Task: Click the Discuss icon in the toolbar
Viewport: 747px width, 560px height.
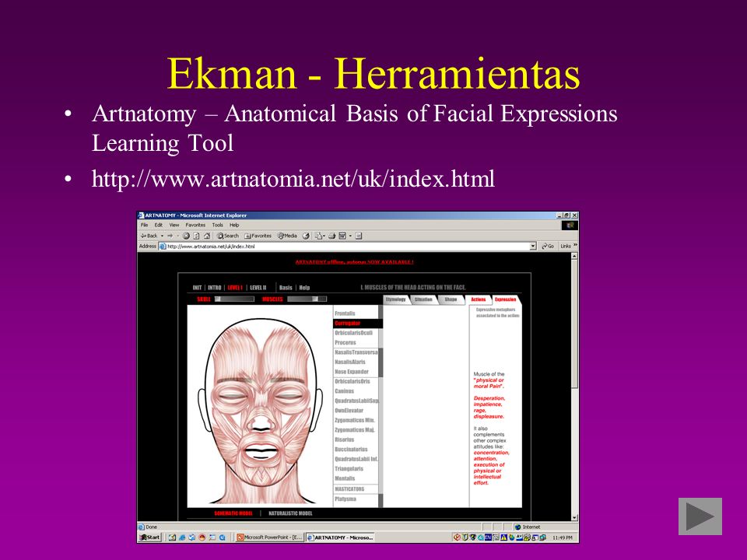Action: 359,236
